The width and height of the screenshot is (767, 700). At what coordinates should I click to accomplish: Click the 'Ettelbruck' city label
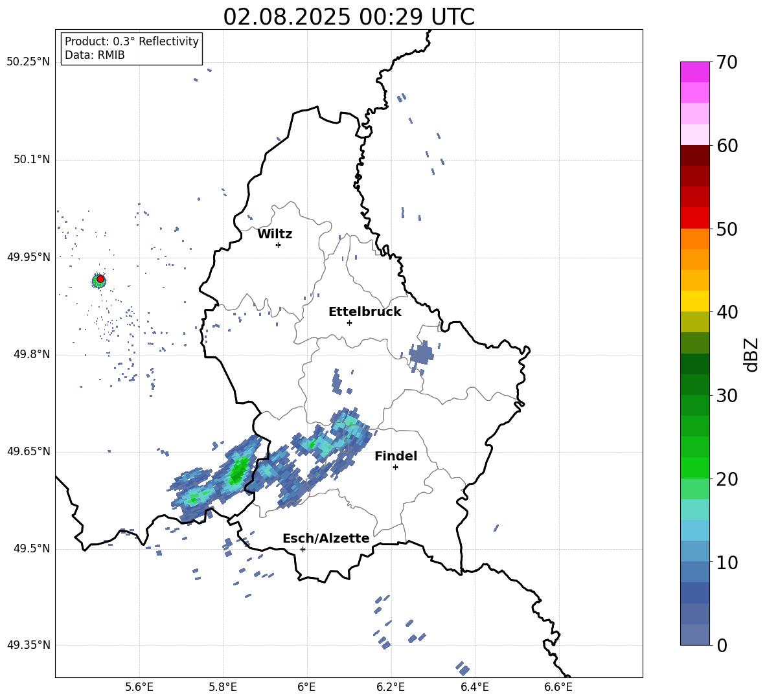click(x=365, y=312)
